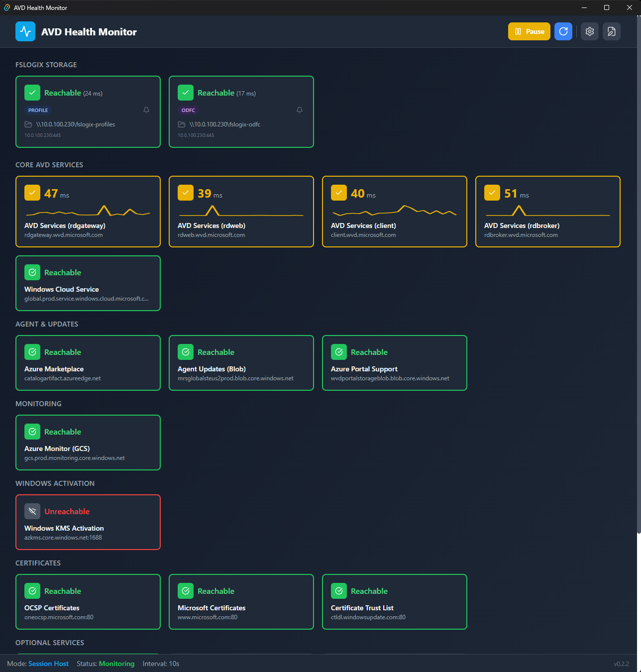Open the Certificate Trust List card
The image size is (641, 672).
(395, 602)
